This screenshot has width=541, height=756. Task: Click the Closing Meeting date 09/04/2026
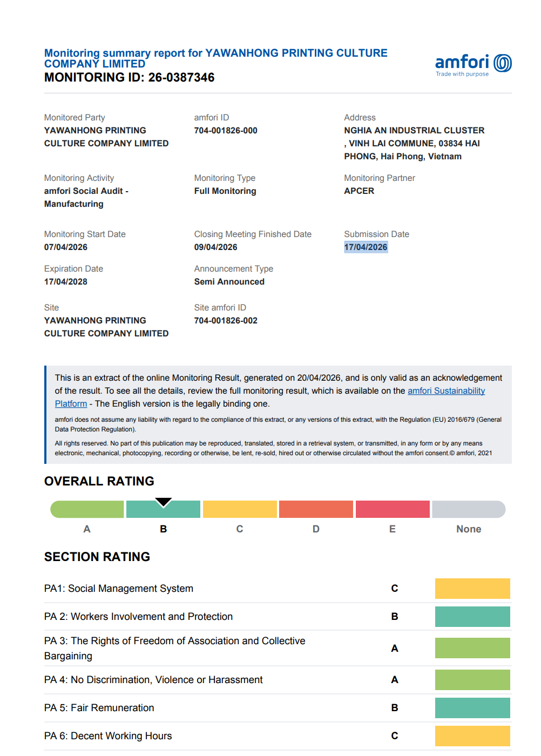pos(216,247)
